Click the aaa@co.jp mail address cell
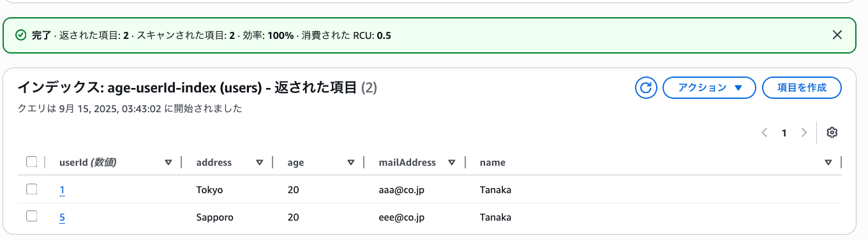Screen dimensions: 868x241 click(401, 190)
